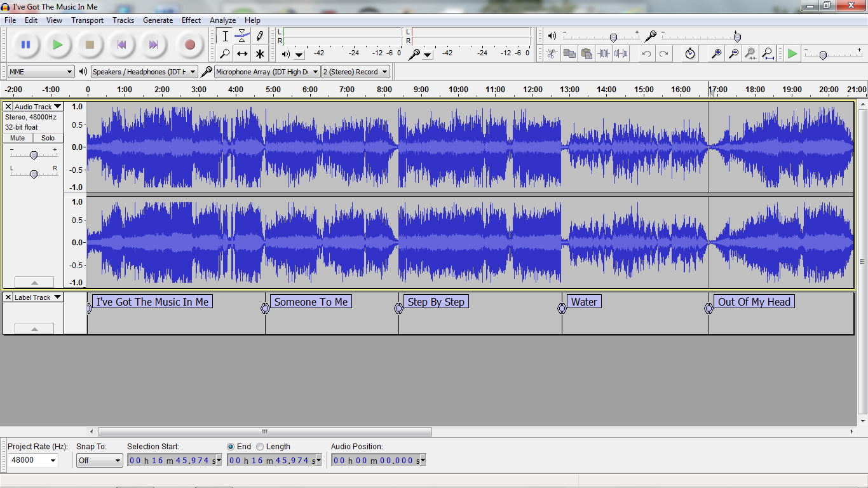This screenshot has height=488, width=868.
Task: Select the Envelope tool
Action: point(242,36)
